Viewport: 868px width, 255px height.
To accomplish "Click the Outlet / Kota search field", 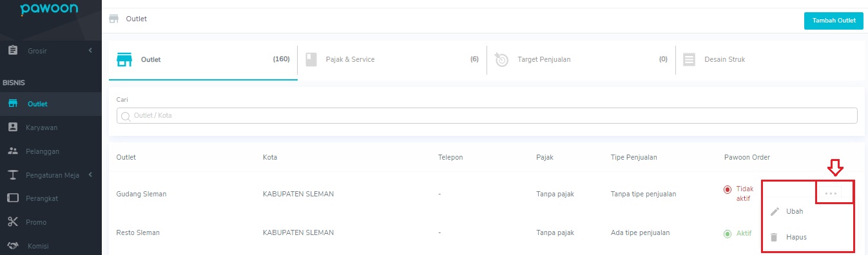I will pos(487,115).
